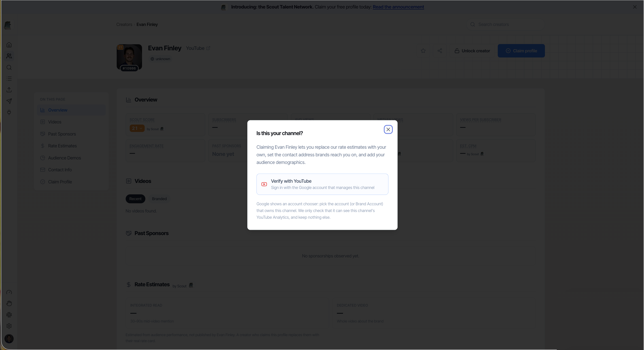Viewport: 644px width, 350px height.
Task: Jump to Audience Demos in page nav
Action: (72, 158)
